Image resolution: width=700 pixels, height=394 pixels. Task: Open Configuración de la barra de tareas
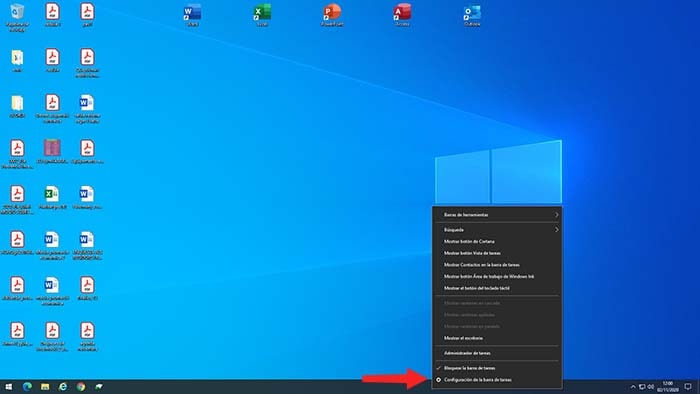pyautogui.click(x=497, y=380)
